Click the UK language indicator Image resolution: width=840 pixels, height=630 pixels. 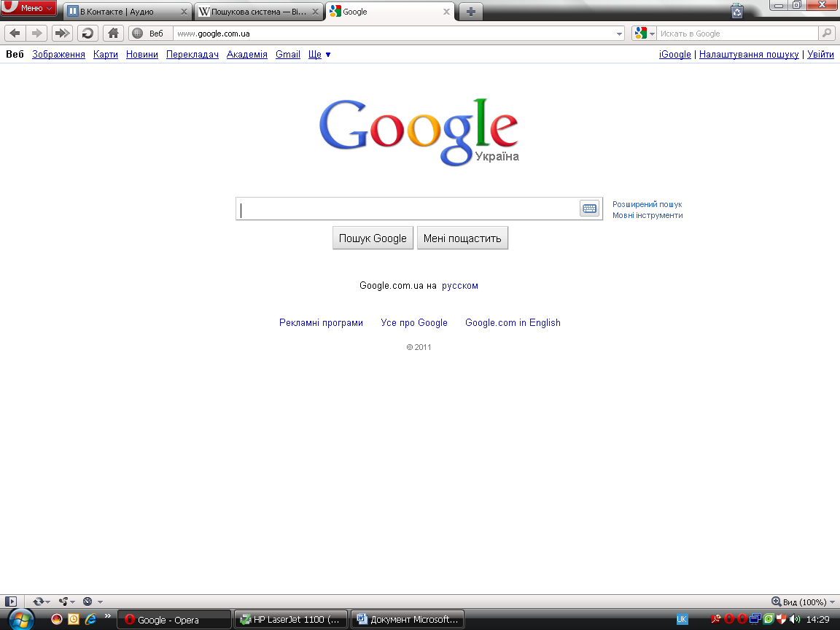682,619
